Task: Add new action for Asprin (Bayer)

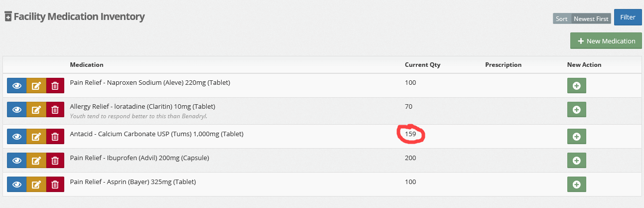Action: [577, 184]
